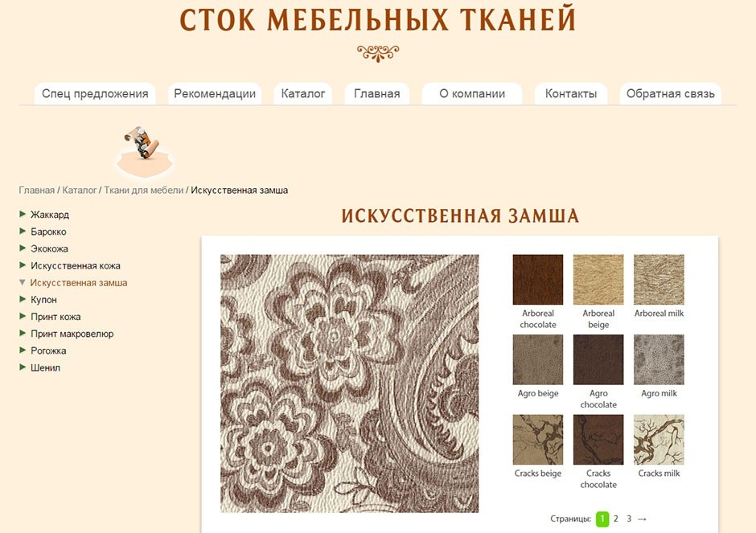The width and height of the screenshot is (756, 533).
Task: Click the fabric roll logo icon
Action: 142,143
